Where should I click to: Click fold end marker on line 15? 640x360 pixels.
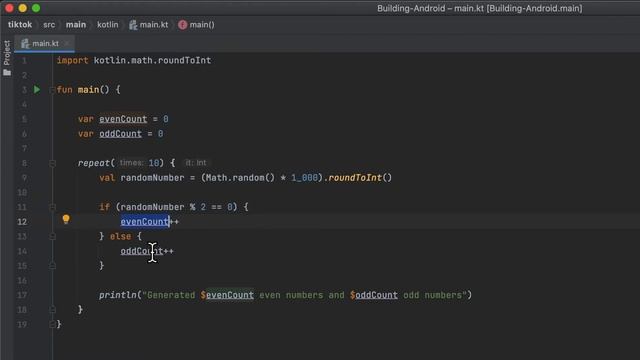pyautogui.click(x=52, y=266)
